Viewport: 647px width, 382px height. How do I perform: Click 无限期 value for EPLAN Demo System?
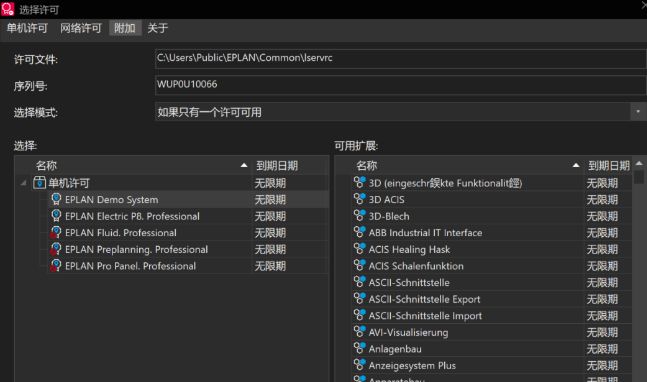(x=270, y=200)
